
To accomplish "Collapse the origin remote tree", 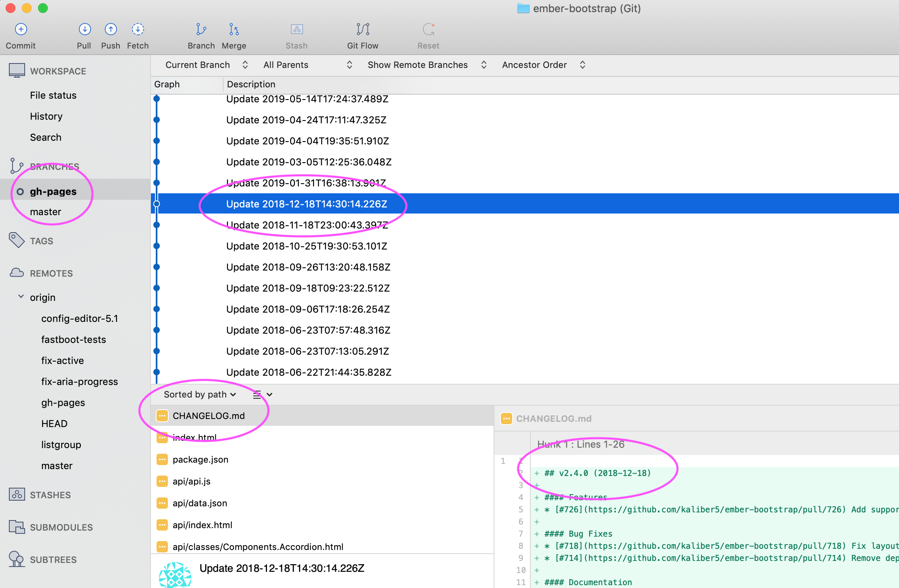I will 21,297.
